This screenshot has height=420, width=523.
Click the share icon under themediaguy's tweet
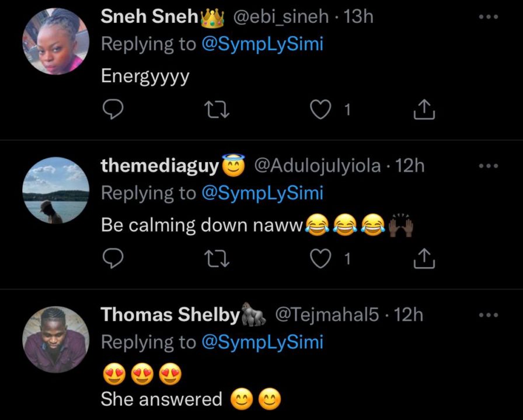tap(424, 258)
